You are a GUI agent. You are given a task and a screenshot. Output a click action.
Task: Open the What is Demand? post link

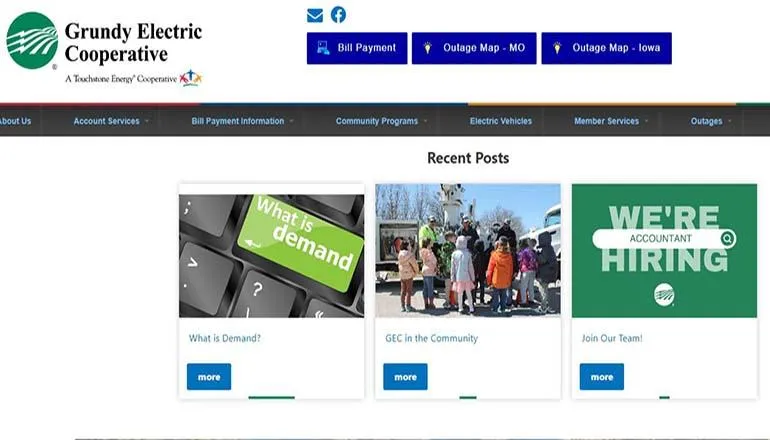click(225, 338)
